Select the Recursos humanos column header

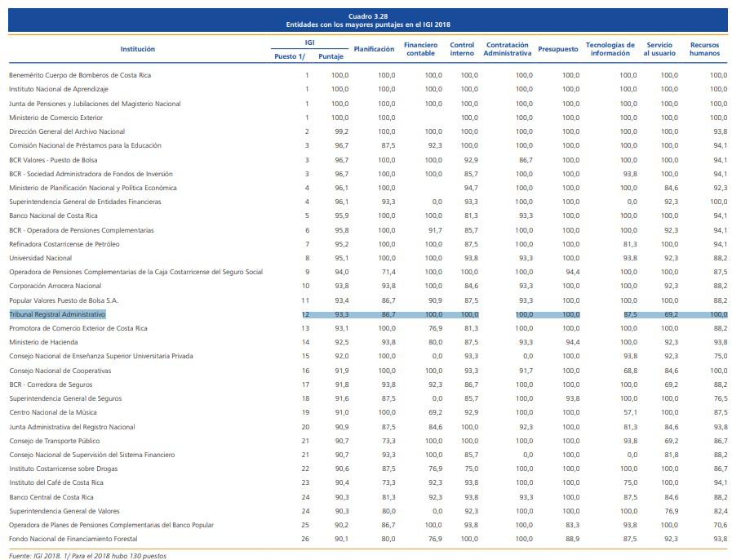tap(704, 49)
